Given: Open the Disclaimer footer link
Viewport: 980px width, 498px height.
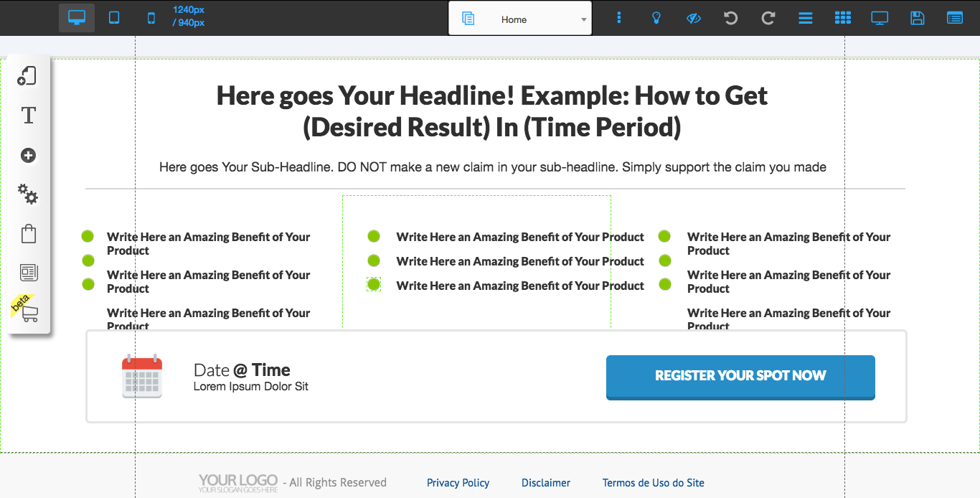Looking at the screenshot, I should click(546, 483).
